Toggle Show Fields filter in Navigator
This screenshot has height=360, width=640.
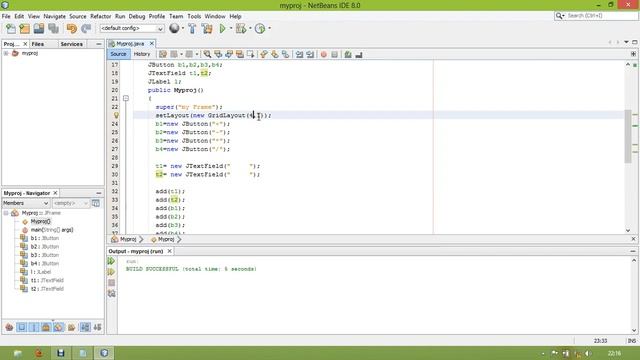click(x=22, y=327)
